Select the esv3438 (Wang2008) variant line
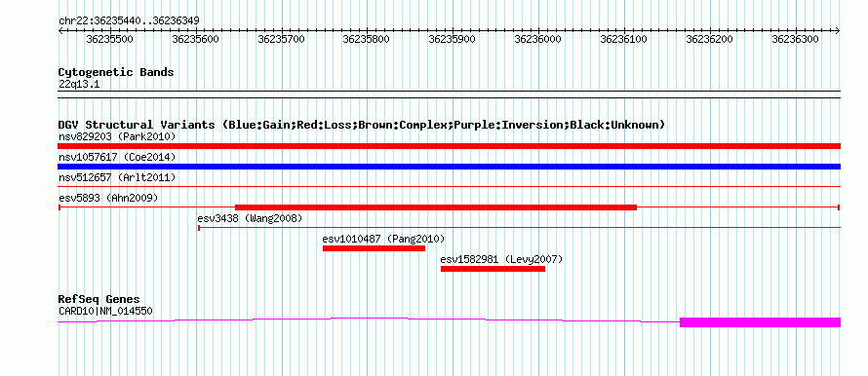The width and height of the screenshot is (868, 376). click(x=519, y=227)
